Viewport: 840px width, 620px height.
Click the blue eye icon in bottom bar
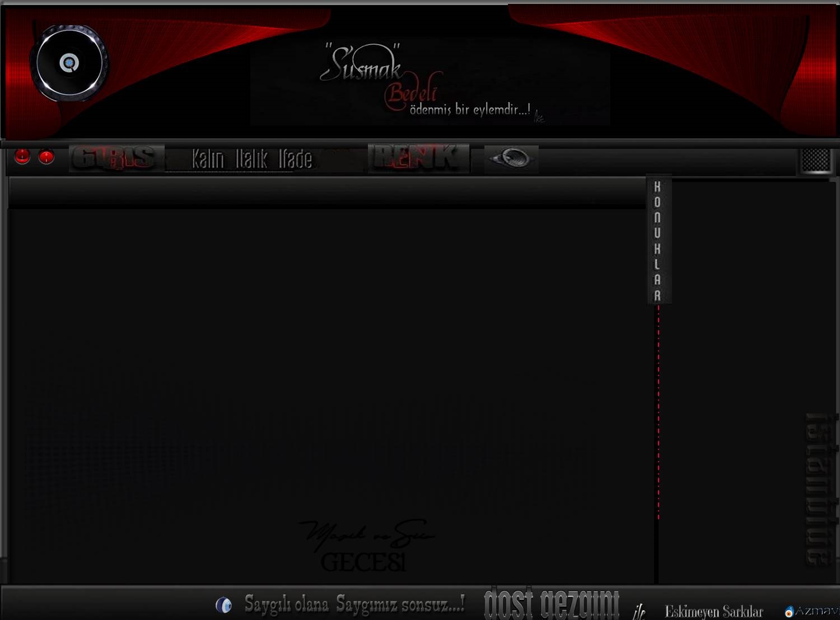tap(223, 605)
